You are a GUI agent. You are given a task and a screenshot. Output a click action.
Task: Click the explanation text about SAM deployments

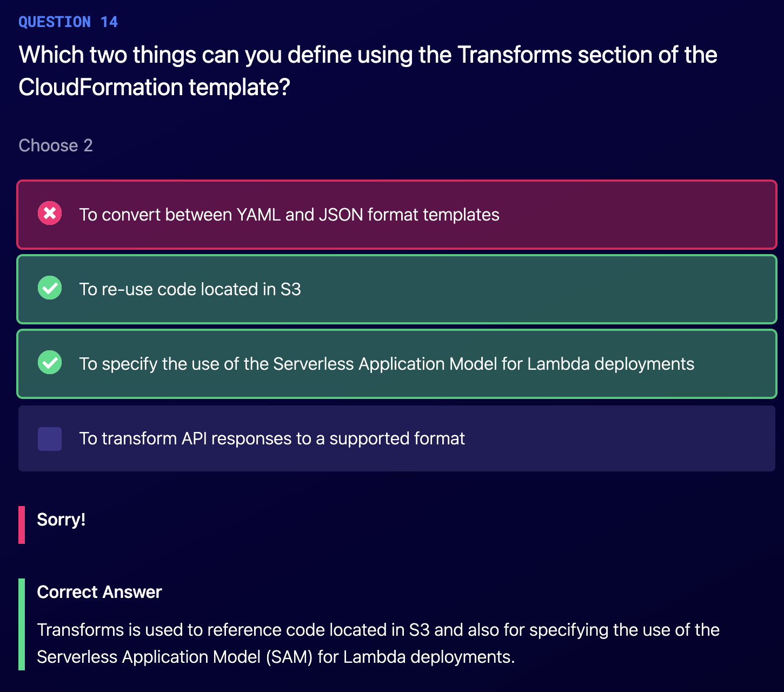coord(378,643)
